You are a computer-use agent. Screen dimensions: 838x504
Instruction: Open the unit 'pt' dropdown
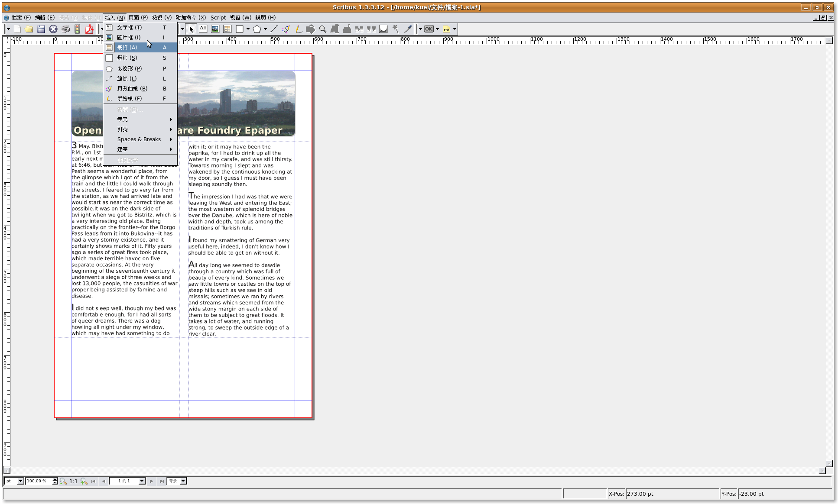[20, 481]
